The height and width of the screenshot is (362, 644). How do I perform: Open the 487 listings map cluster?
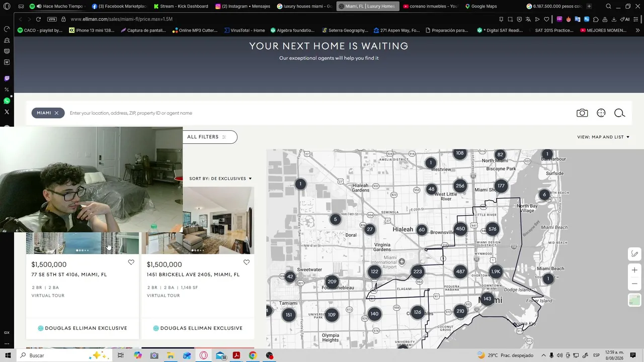(460, 271)
